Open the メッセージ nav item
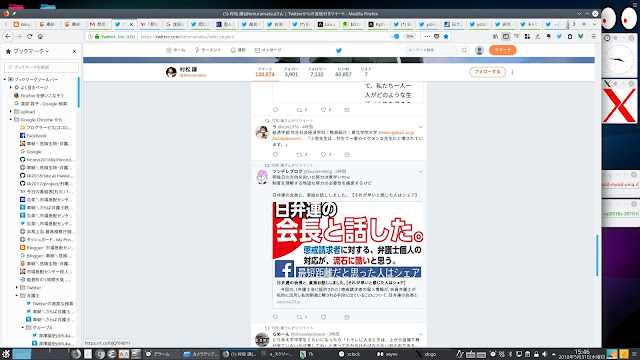This screenshot has height=360, width=640. (x=268, y=50)
